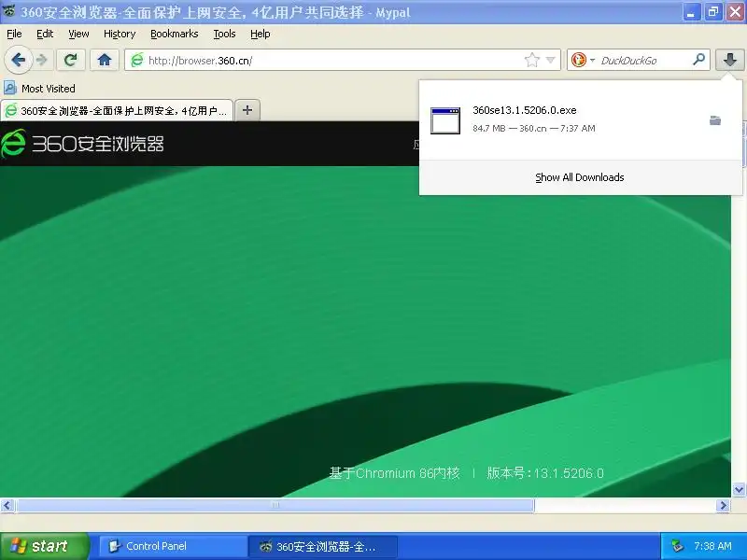Click the version text 版本号:13.1.5206.0
The width and height of the screenshot is (747, 560).
tap(545, 473)
